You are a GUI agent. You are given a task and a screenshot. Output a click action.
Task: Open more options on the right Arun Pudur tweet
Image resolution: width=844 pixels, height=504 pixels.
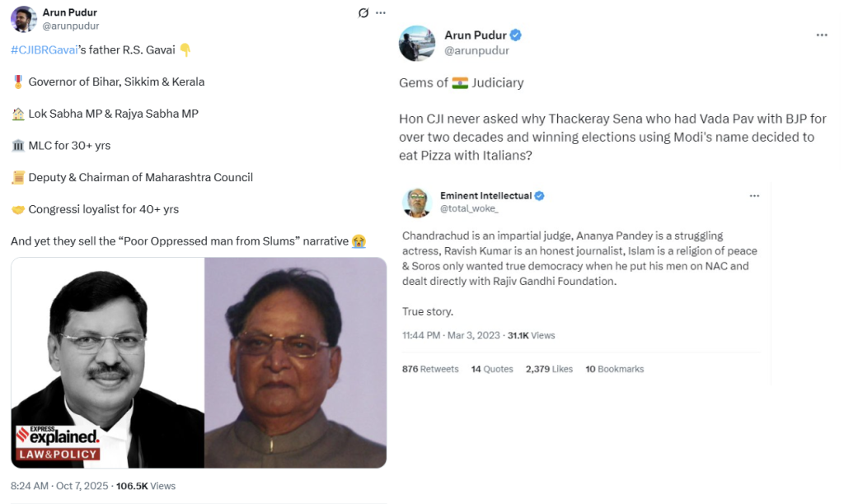(821, 35)
